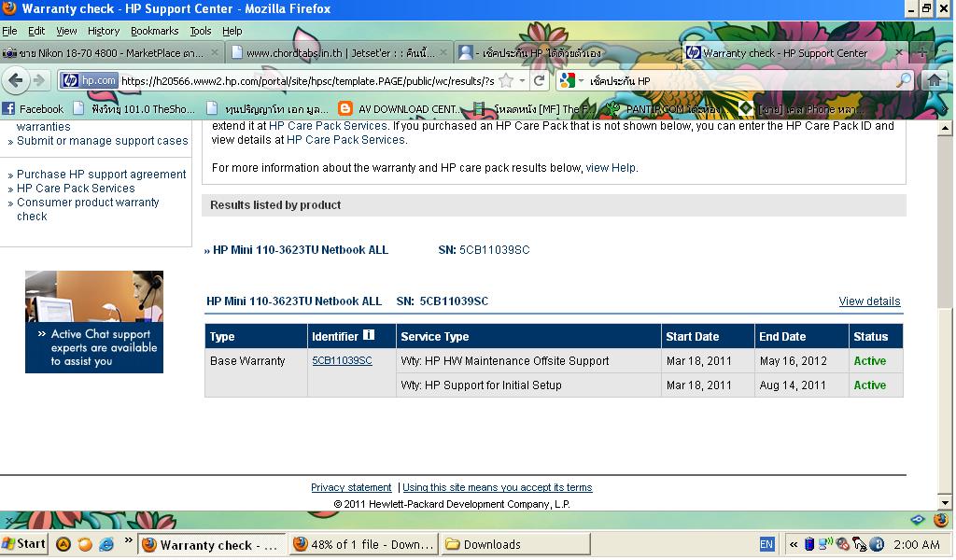
Task: Open the Facebook bookmark in bookmarks toolbar
Action: [34, 109]
